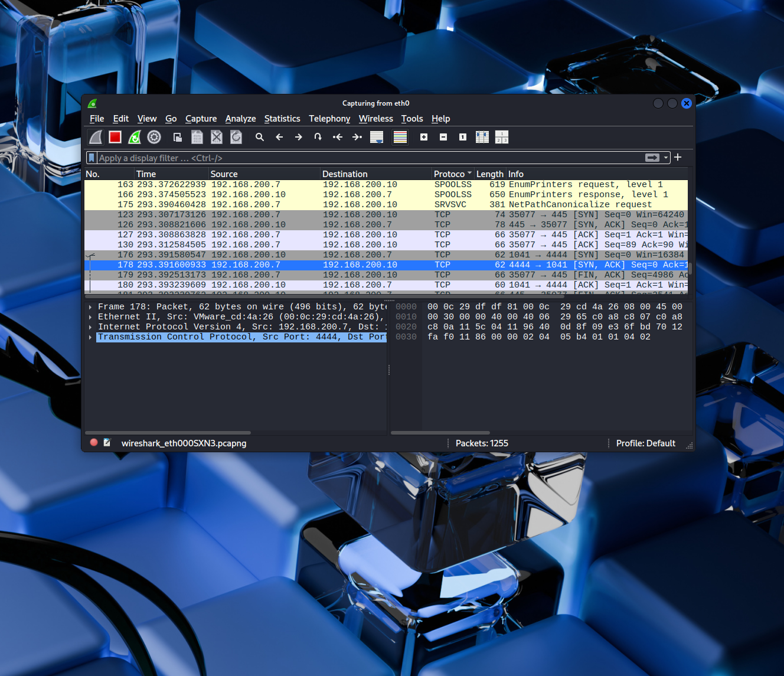Open the Analyze menu
784x676 pixels.
pyautogui.click(x=240, y=119)
